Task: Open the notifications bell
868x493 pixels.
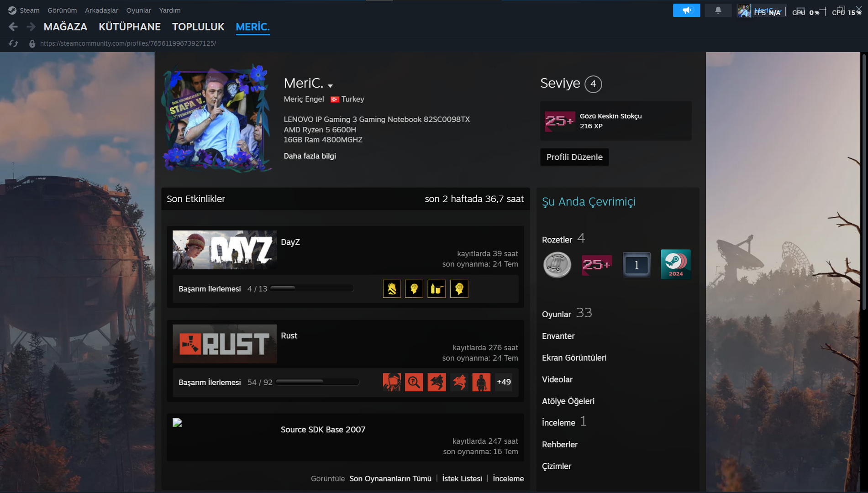Action: click(718, 10)
